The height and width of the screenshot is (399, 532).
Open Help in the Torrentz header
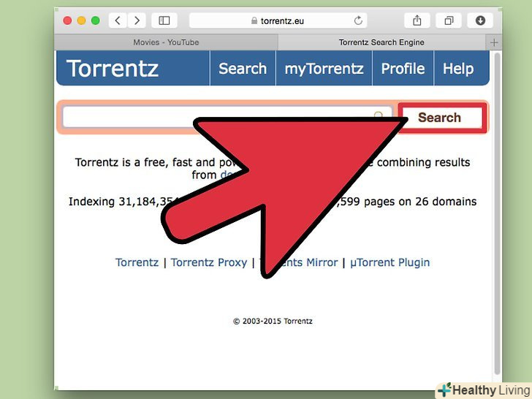(458, 69)
